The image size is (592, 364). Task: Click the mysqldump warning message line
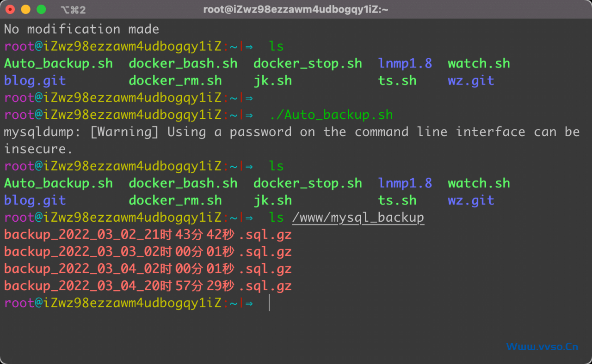[x=291, y=132]
